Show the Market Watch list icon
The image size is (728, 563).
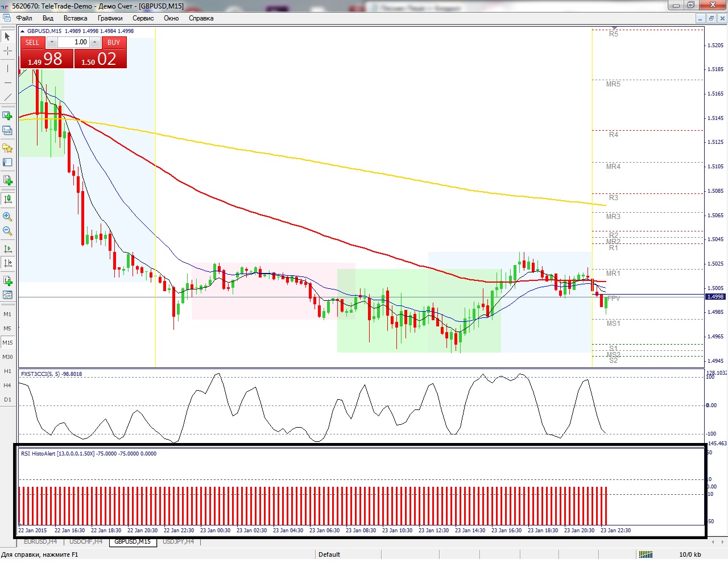7,163
